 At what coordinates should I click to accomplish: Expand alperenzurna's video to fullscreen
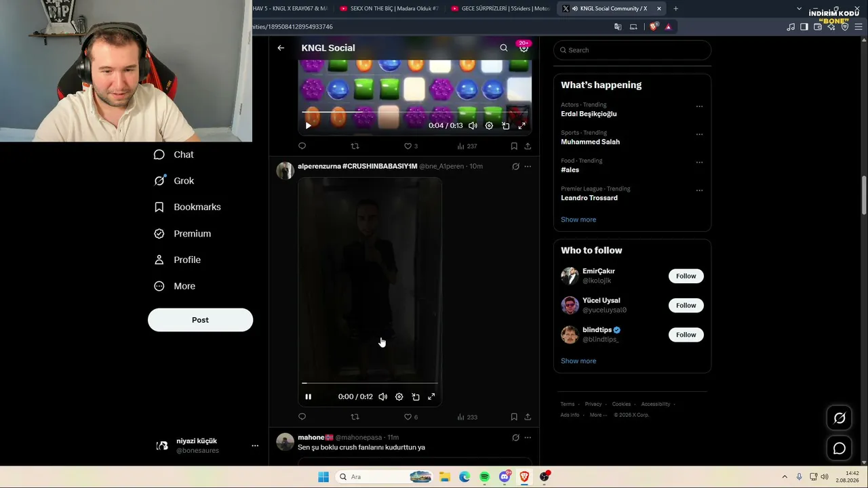431,396
